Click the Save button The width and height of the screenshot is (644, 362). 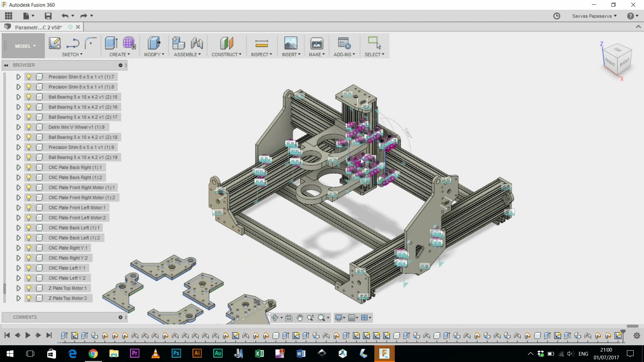pos(48,16)
